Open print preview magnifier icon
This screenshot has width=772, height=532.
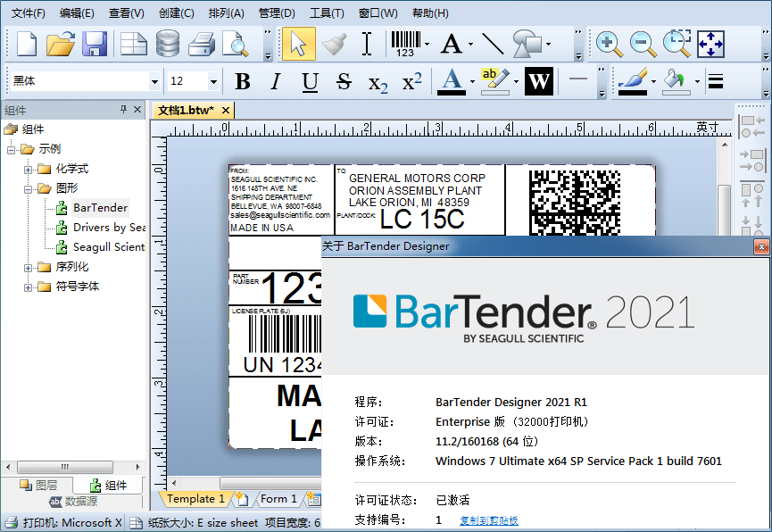click(x=236, y=44)
